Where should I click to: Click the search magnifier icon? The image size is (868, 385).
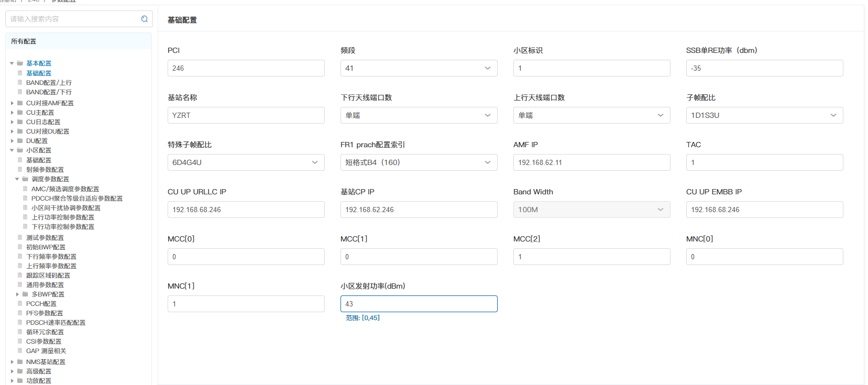(144, 19)
